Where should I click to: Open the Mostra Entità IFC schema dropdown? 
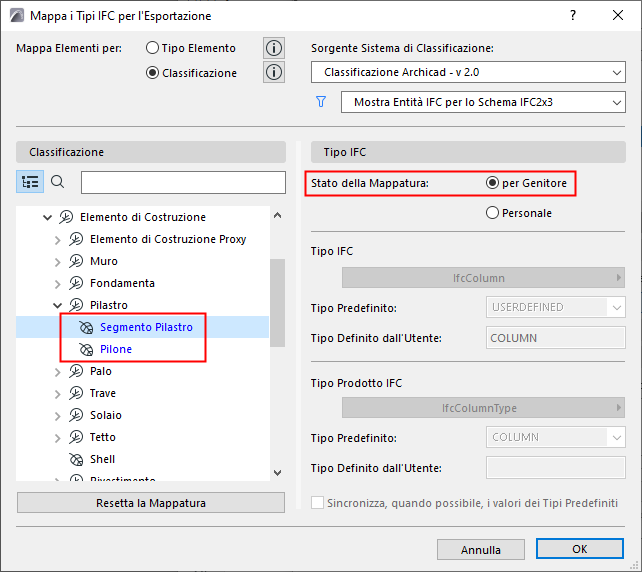coord(483,102)
